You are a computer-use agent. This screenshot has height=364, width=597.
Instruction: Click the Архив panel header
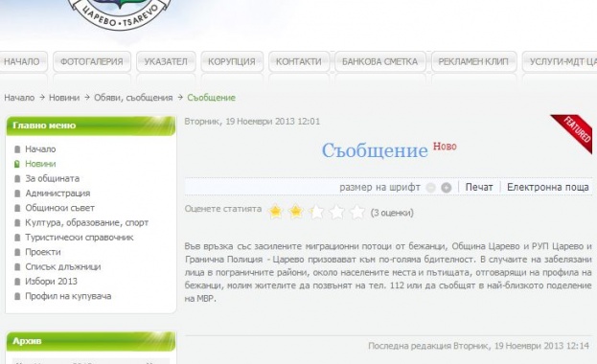tap(91, 341)
